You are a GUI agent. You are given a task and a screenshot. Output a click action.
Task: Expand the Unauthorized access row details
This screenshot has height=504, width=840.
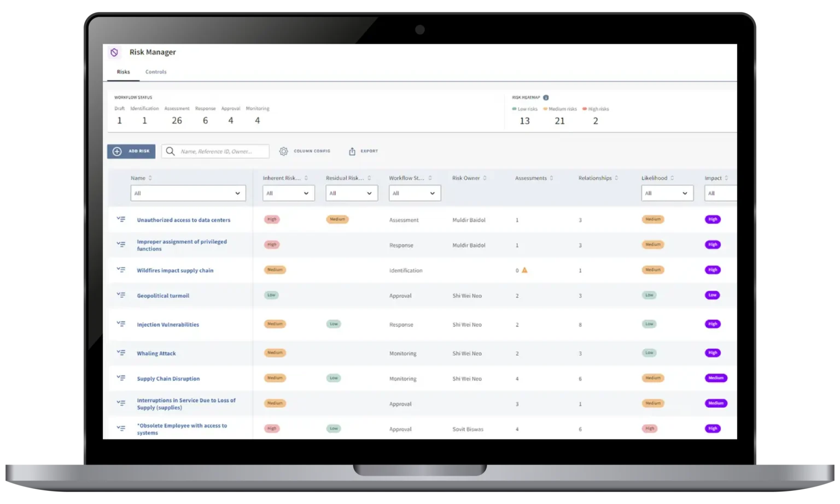pos(121,219)
